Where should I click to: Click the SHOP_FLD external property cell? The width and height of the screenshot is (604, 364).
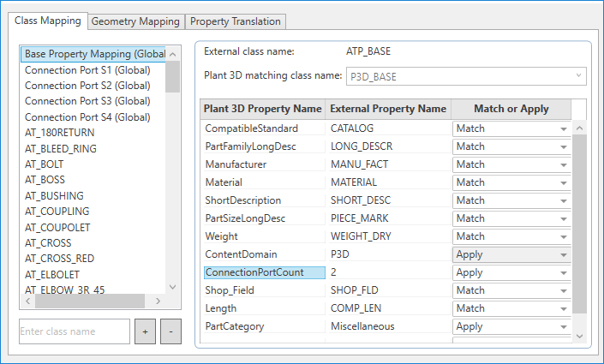click(390, 290)
